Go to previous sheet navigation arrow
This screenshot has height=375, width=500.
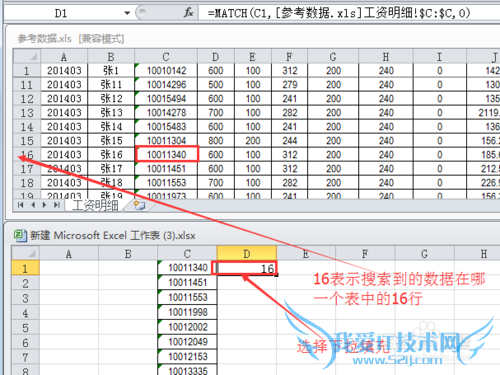click(x=33, y=205)
